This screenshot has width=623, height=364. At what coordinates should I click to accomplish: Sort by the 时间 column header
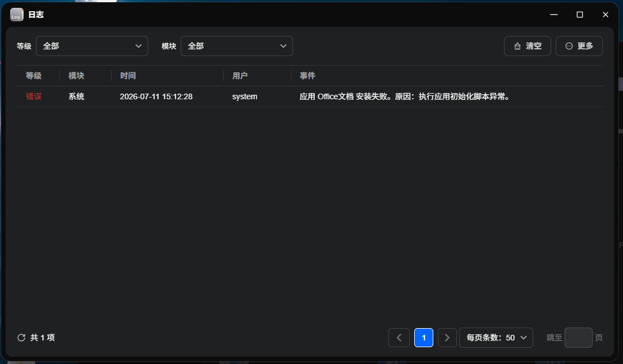coord(128,76)
